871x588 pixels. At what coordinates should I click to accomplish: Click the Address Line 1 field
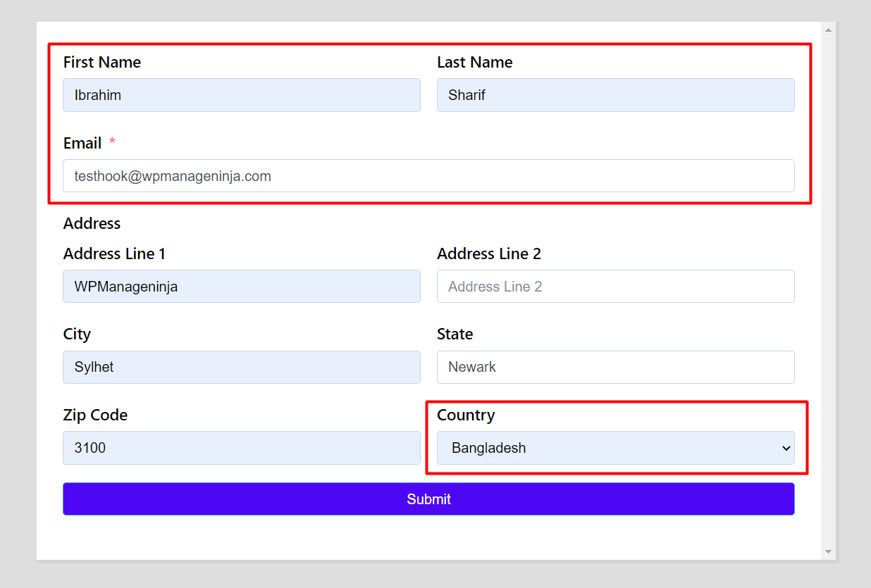click(x=242, y=286)
